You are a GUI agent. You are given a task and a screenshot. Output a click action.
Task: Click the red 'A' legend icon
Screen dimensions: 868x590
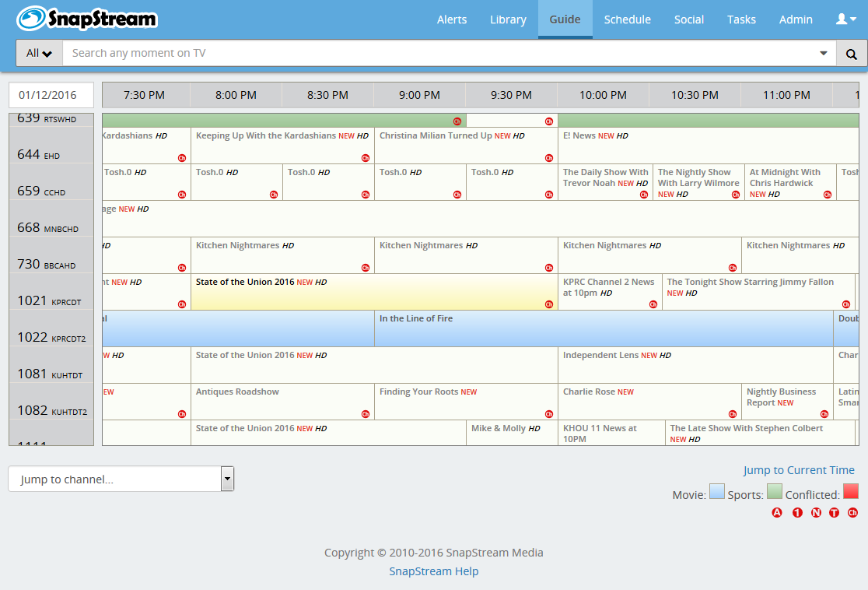pos(776,512)
